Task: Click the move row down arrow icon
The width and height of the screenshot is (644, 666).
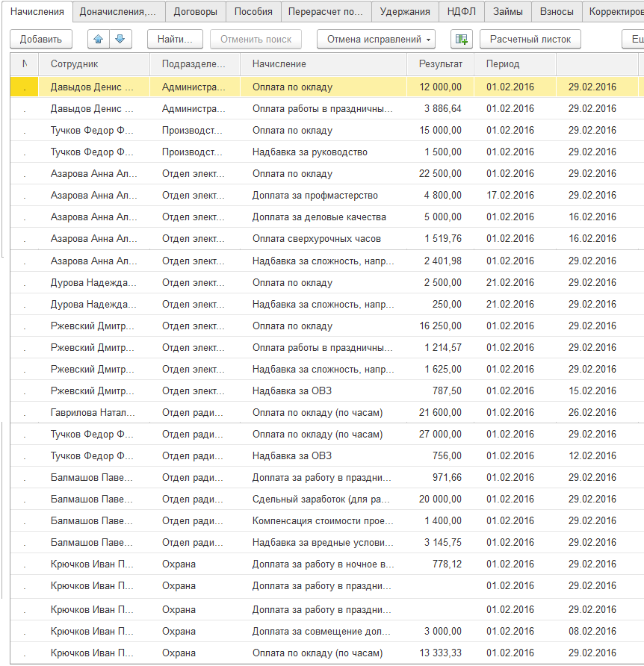Action: click(120, 39)
